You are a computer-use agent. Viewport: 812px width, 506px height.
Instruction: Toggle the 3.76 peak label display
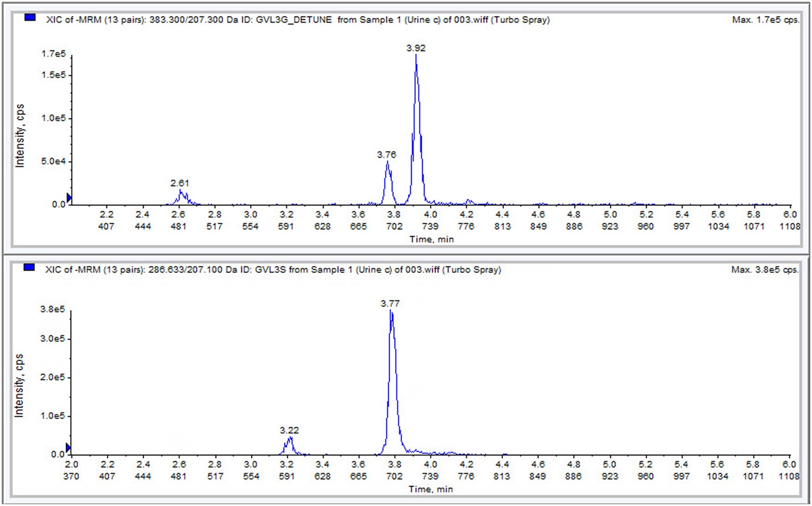click(x=385, y=155)
